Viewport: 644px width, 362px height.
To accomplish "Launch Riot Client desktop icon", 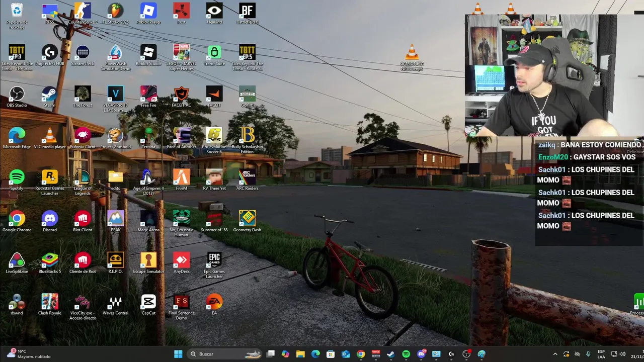I will 83,222.
